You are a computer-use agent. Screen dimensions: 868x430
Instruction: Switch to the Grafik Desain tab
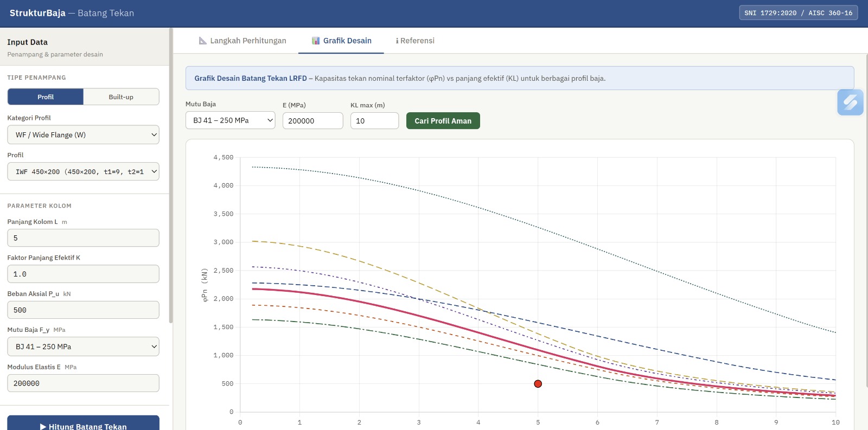pos(341,41)
